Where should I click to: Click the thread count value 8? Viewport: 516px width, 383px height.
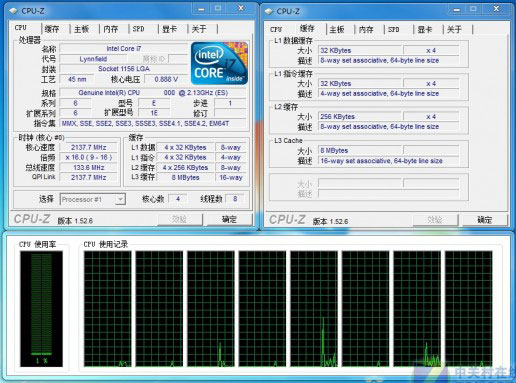pos(235,199)
